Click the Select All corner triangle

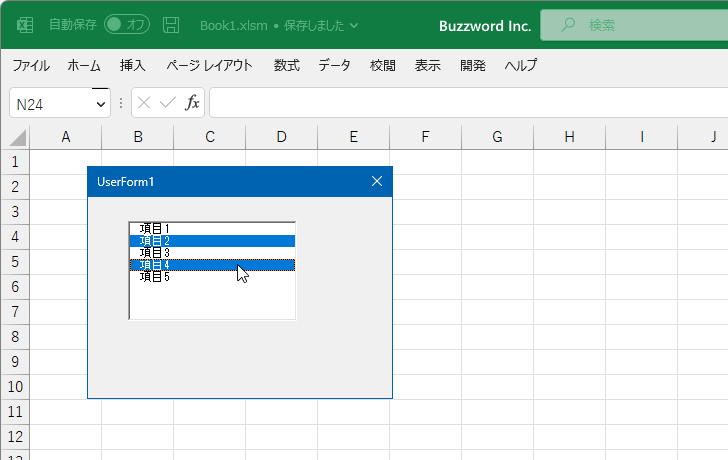[17, 138]
